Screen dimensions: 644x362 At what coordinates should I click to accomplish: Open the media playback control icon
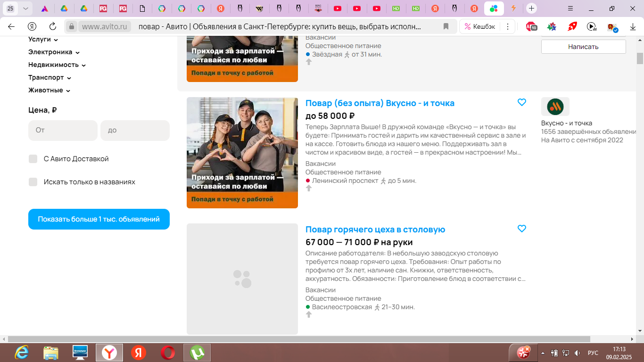point(592,26)
